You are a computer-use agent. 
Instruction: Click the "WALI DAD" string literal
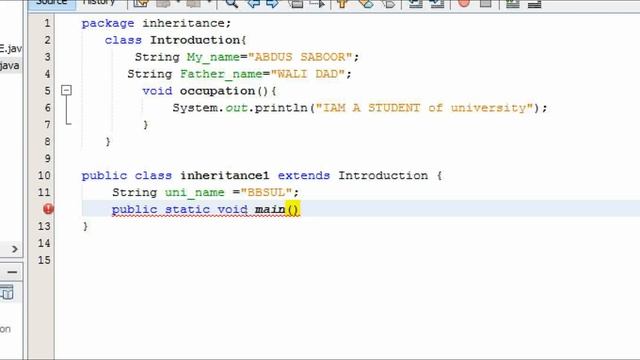point(308,74)
